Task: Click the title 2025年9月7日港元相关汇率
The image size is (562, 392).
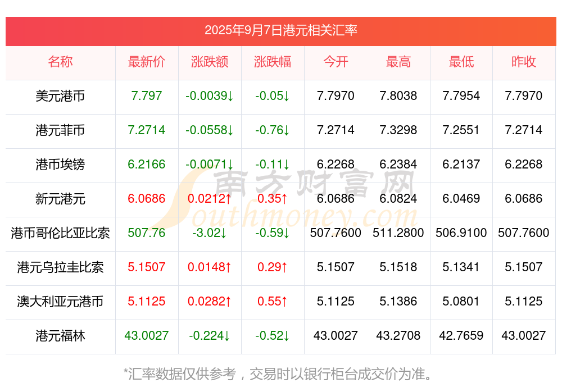Action: [280, 30]
